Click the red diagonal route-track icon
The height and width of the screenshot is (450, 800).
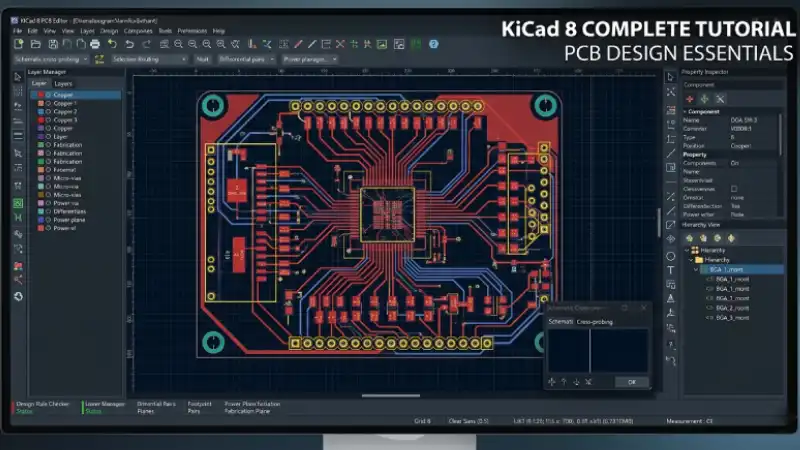pyautogui.click(x=298, y=44)
